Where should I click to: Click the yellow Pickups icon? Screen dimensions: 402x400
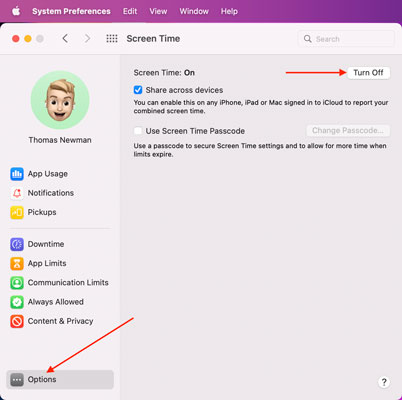[x=17, y=212]
